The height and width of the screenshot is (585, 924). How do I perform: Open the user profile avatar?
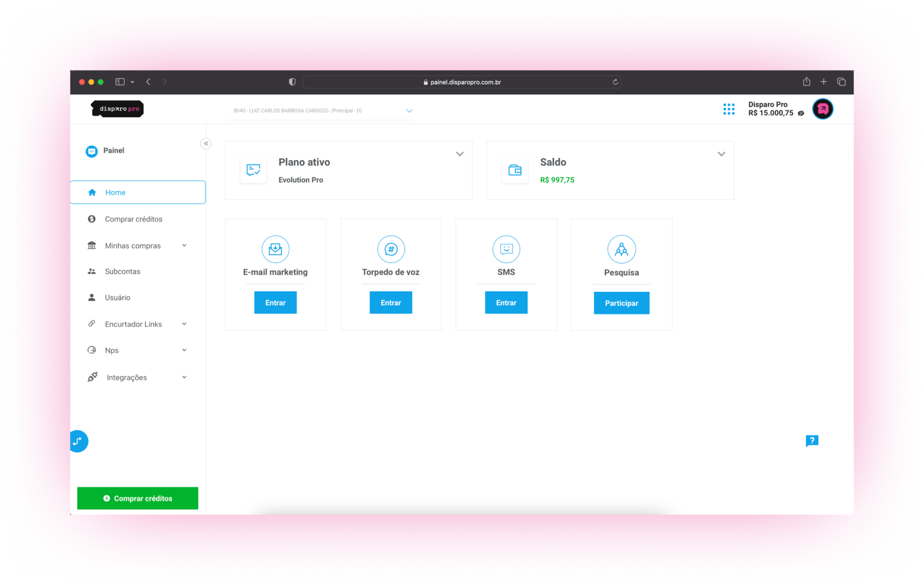(x=822, y=109)
